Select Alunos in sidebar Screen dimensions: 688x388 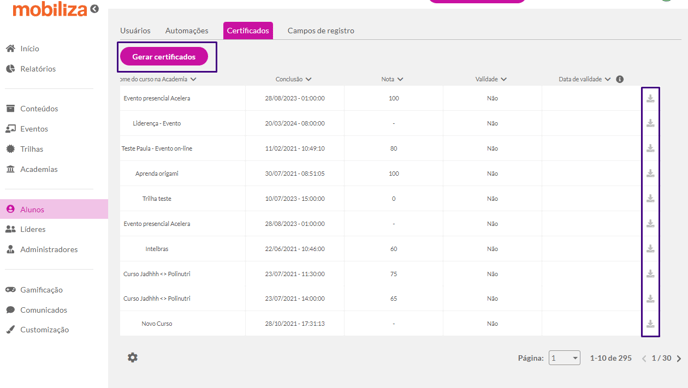(54, 209)
